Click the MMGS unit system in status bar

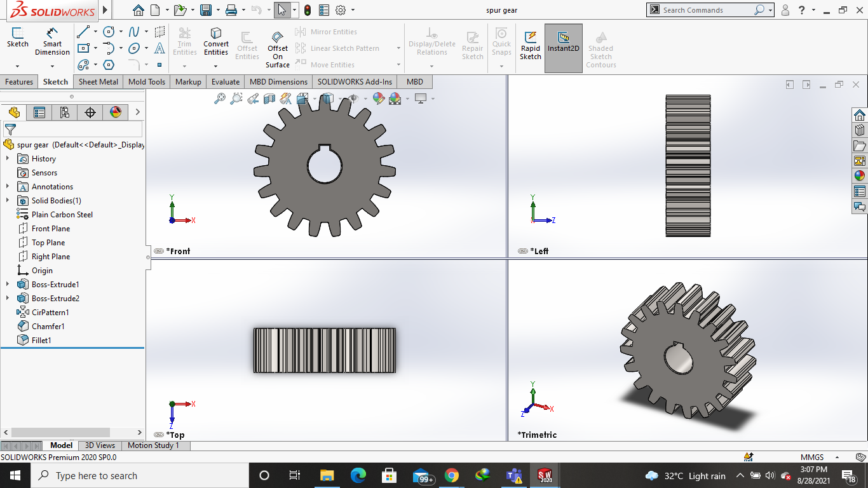812,457
